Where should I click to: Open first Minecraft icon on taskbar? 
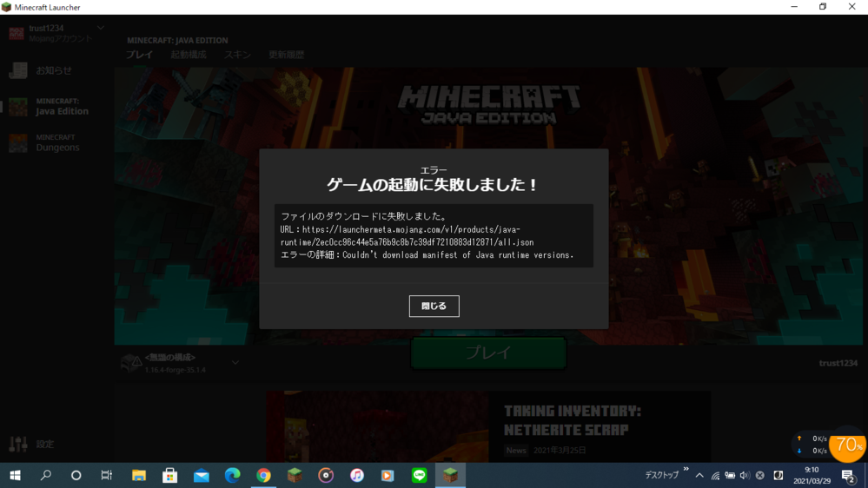pyautogui.click(x=295, y=475)
